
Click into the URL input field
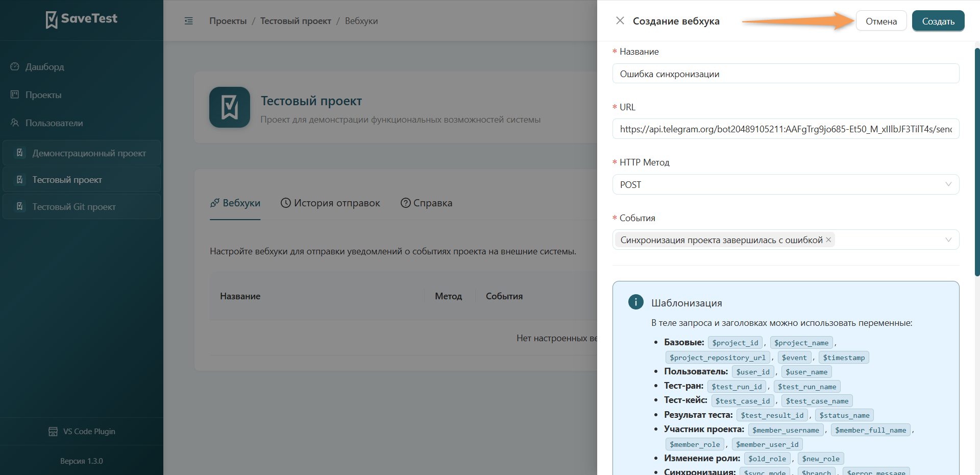786,129
